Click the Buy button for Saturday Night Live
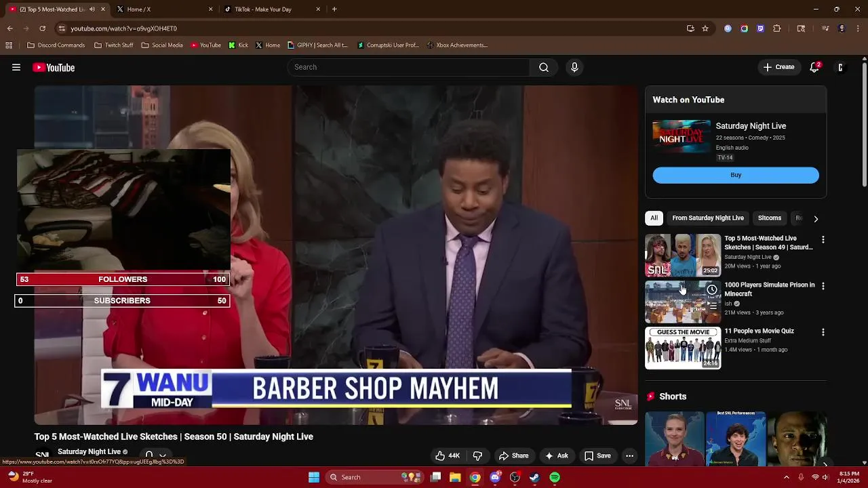 click(x=736, y=175)
